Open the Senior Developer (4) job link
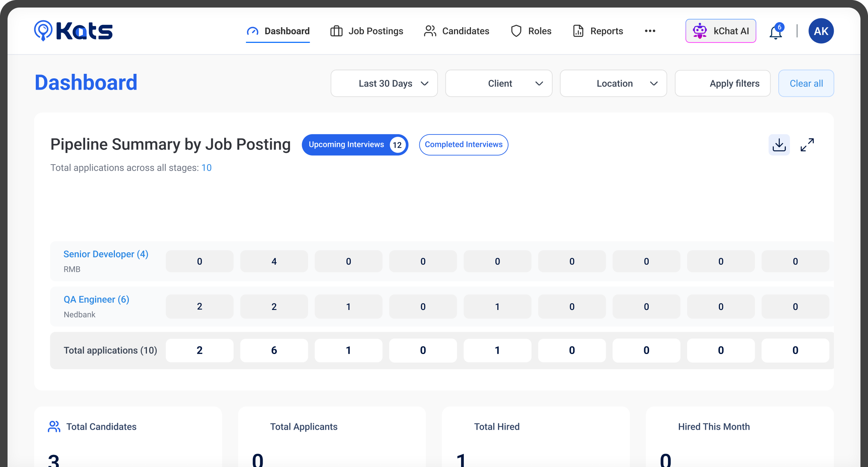868x467 pixels. tap(106, 254)
